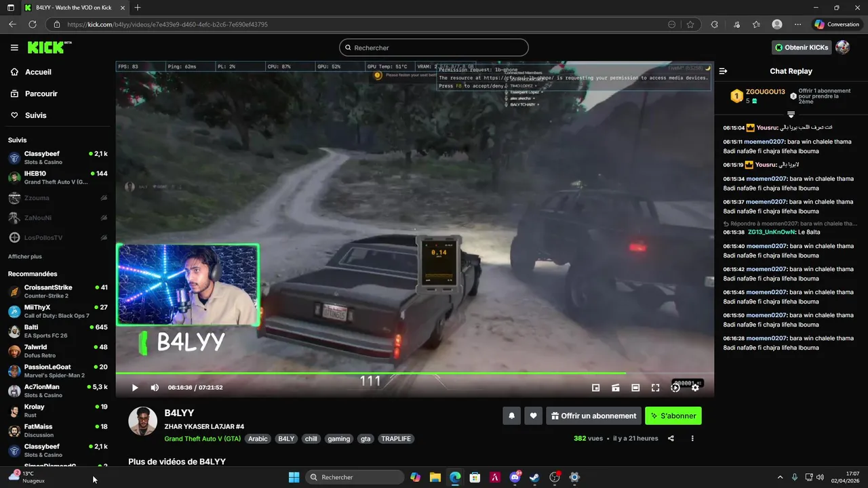The image size is (868, 488).
Task: Toggle notification bell for B4LYY
Action: tap(512, 415)
